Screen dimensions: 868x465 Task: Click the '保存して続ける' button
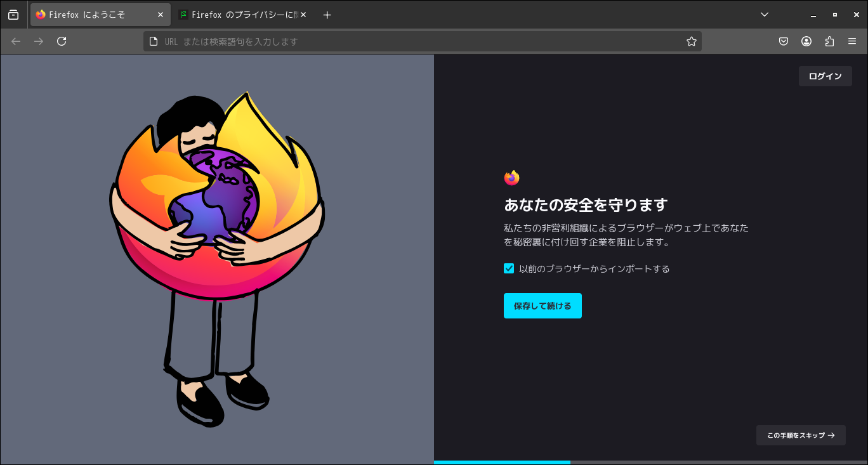[x=542, y=306]
